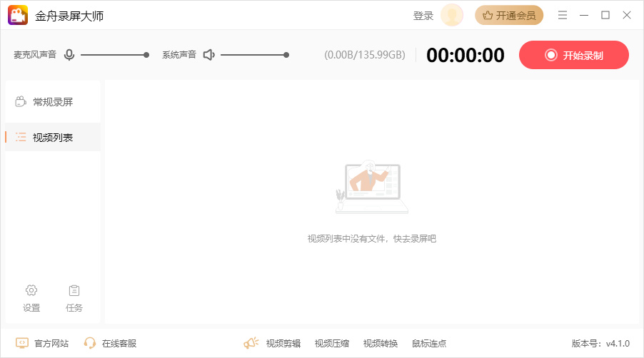
Task: Open the 鼠标连点 auto-clicker tool
Action: click(x=429, y=343)
